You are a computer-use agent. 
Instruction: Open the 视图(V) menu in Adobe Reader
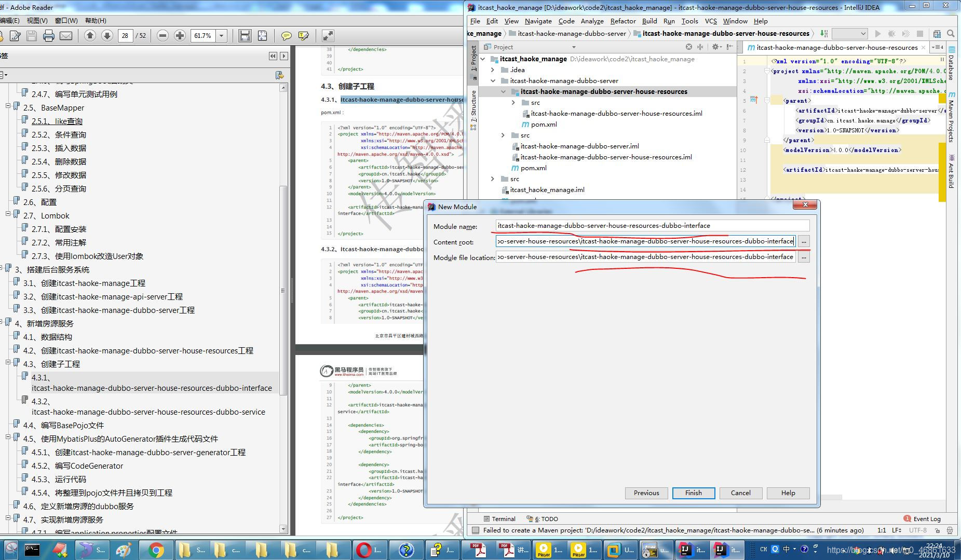[x=37, y=20]
